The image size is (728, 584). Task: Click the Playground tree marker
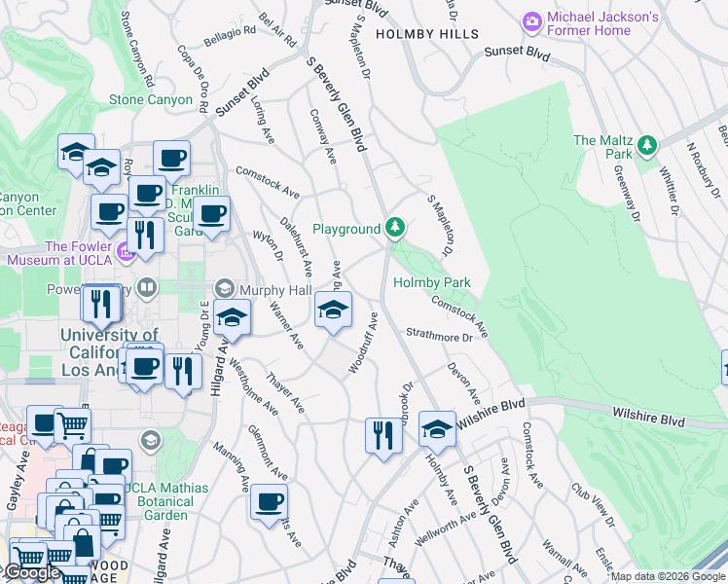[394, 228]
